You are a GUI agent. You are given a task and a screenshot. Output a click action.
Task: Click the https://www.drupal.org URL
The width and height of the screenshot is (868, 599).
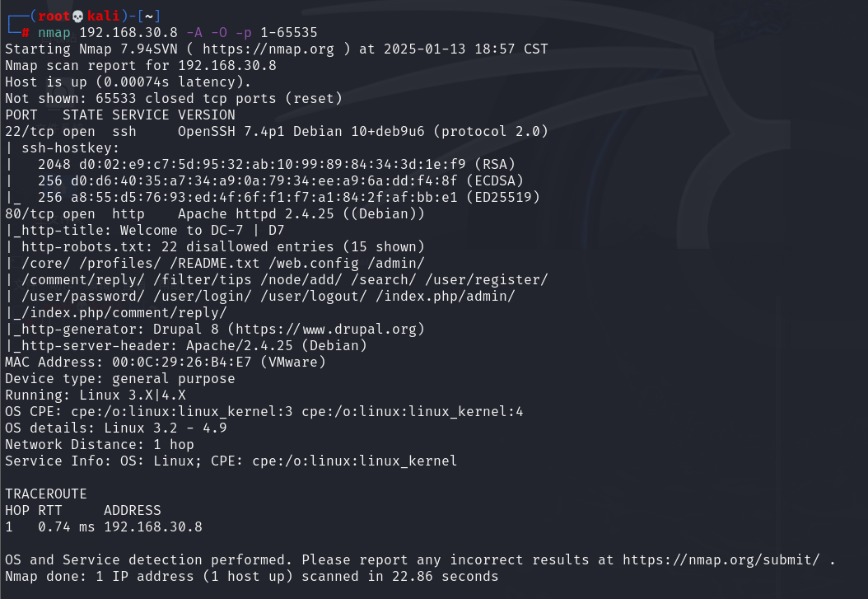pos(326,330)
